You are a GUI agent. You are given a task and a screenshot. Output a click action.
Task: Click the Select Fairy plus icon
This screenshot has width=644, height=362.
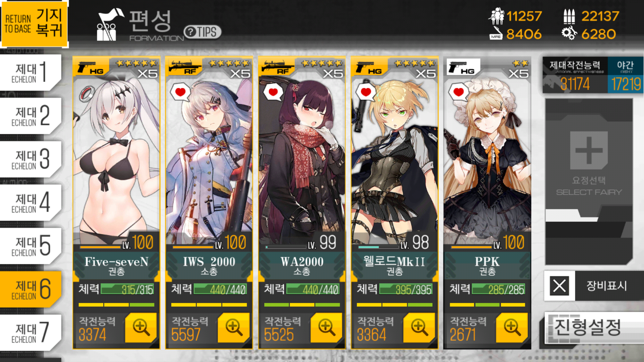click(589, 150)
